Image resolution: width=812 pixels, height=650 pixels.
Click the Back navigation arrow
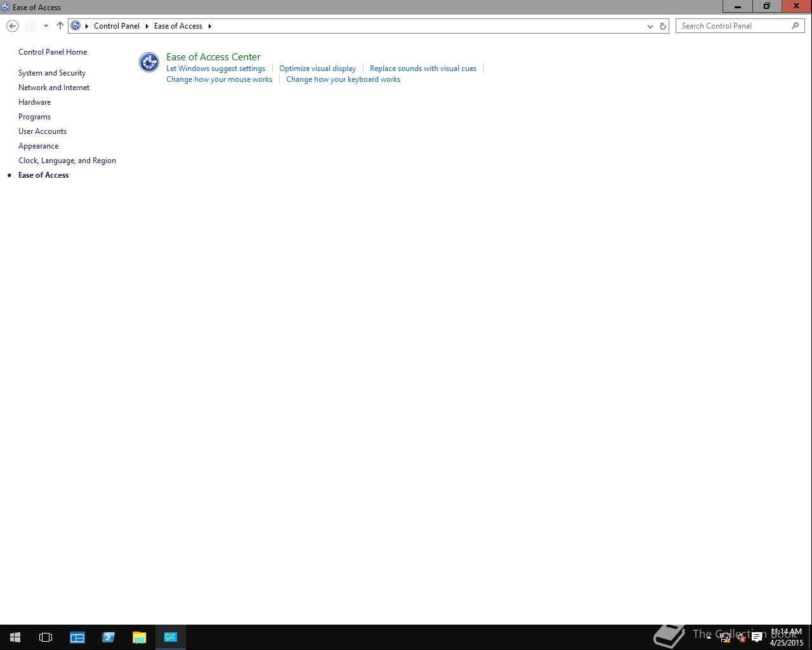[12, 26]
